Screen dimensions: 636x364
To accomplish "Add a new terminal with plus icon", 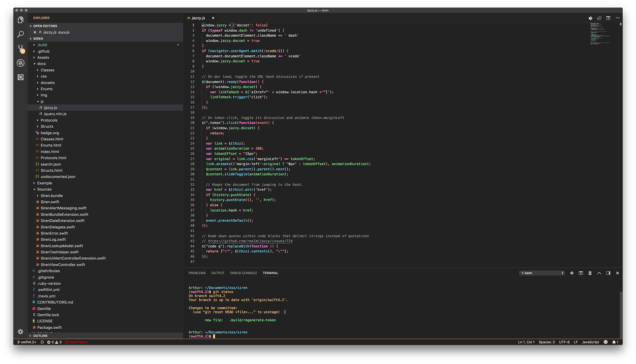I will pos(572,273).
